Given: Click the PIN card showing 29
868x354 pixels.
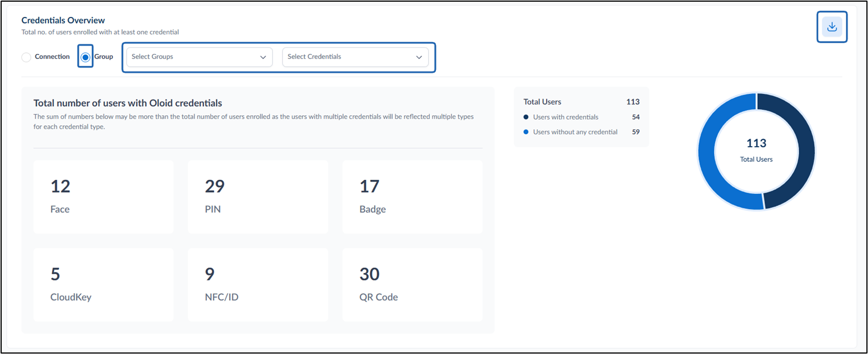Looking at the screenshot, I should coord(258,197).
